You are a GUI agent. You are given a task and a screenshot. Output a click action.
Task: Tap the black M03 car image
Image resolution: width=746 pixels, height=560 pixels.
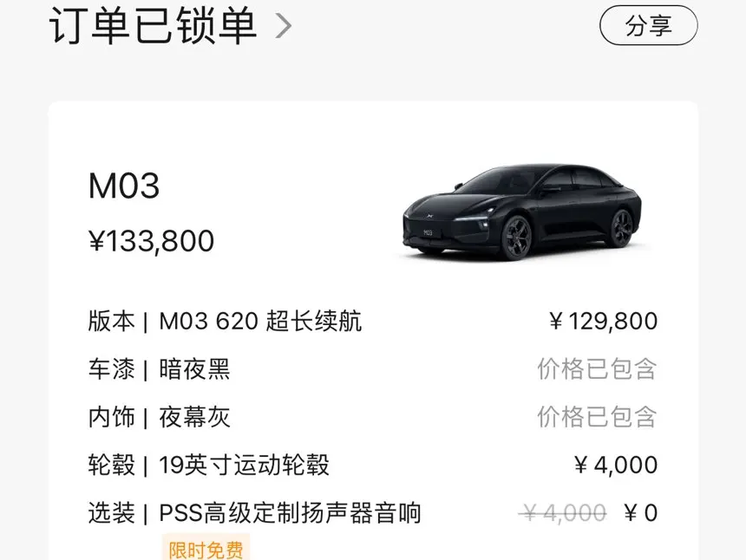pos(521,212)
